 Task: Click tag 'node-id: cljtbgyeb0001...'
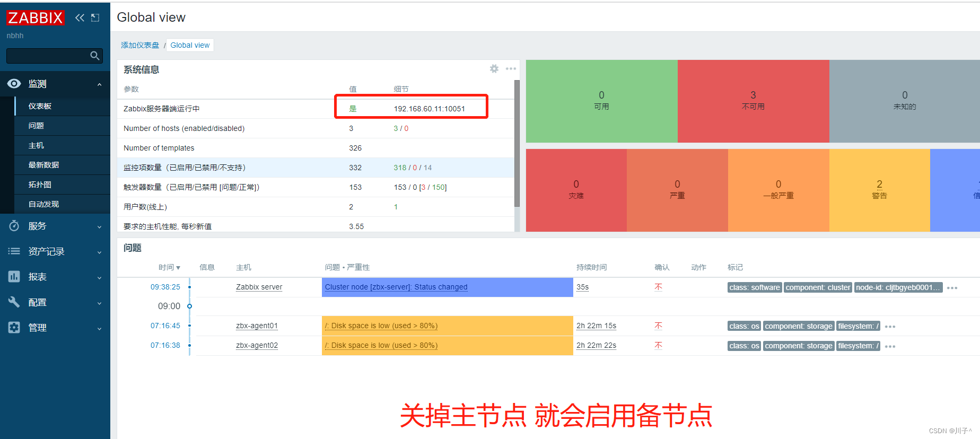(898, 287)
